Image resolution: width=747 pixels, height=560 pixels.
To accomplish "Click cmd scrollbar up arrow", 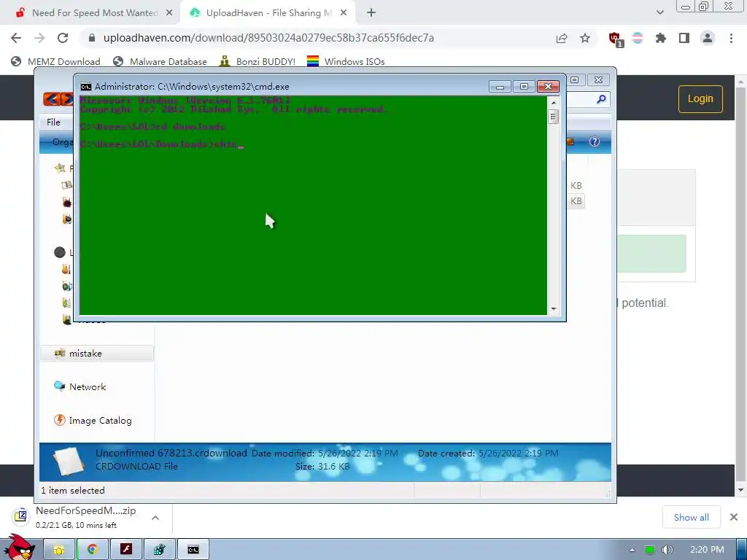I will (554, 102).
